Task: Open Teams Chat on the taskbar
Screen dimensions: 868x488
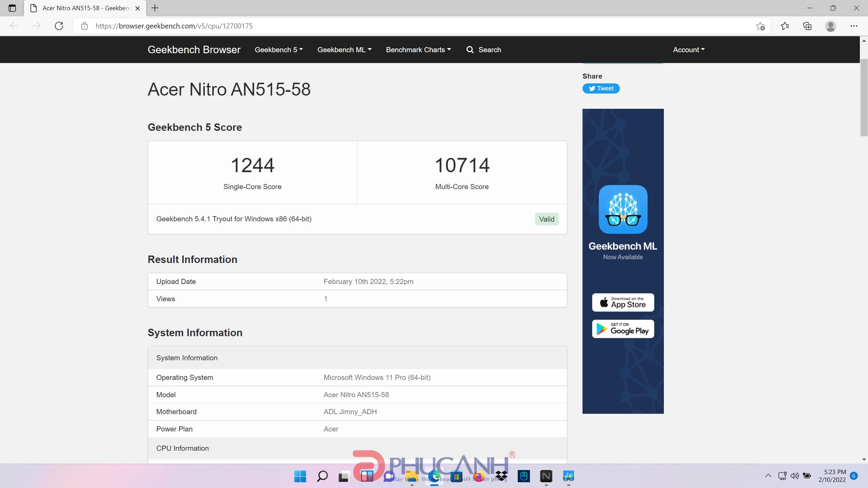Action: click(389, 476)
